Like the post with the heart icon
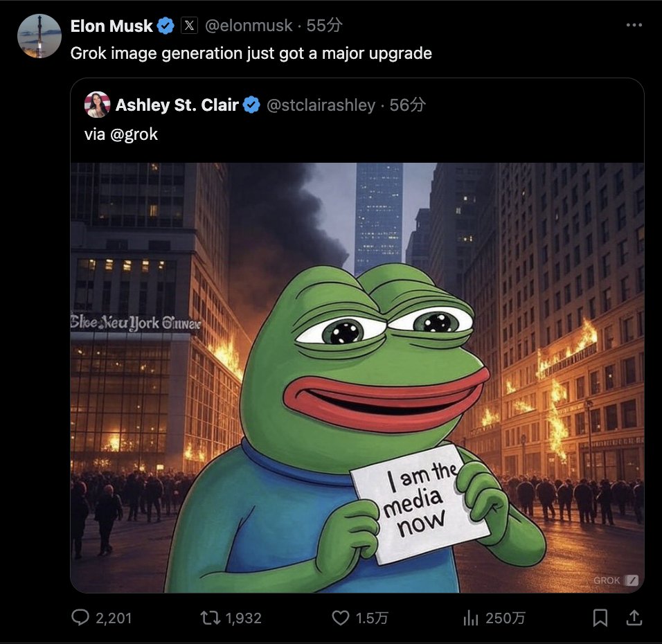 (x=340, y=618)
